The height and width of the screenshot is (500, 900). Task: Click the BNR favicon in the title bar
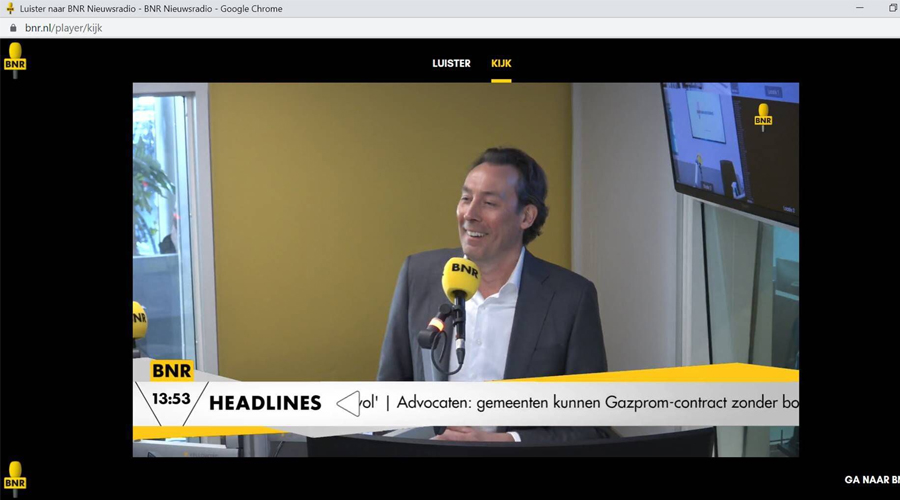point(10,9)
